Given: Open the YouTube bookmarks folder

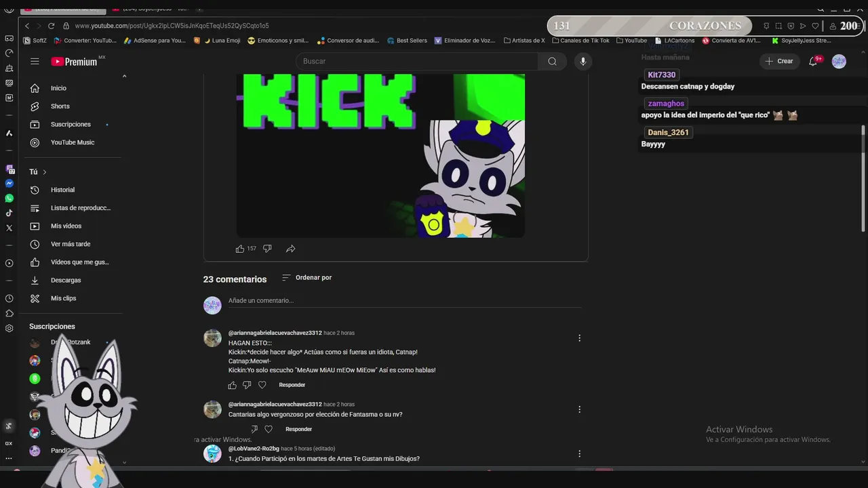Looking at the screenshot, I should coord(631,41).
